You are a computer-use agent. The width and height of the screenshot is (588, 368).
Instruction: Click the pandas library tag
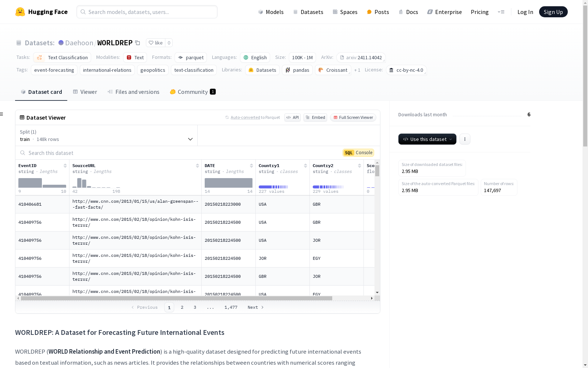pos(297,70)
